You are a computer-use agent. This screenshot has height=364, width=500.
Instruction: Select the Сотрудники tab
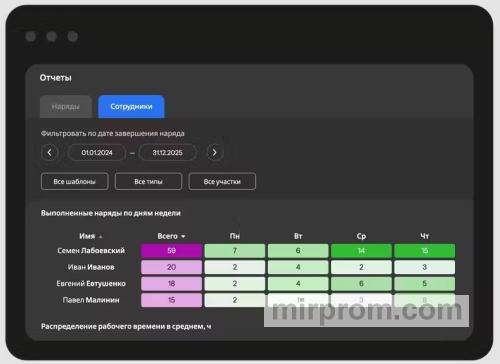[x=131, y=107]
